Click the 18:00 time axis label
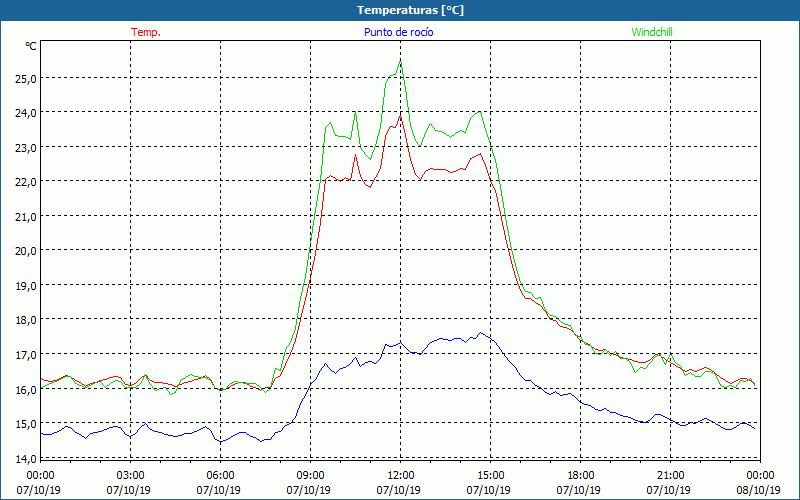Viewport: 800px width, 500px height. pos(581,475)
